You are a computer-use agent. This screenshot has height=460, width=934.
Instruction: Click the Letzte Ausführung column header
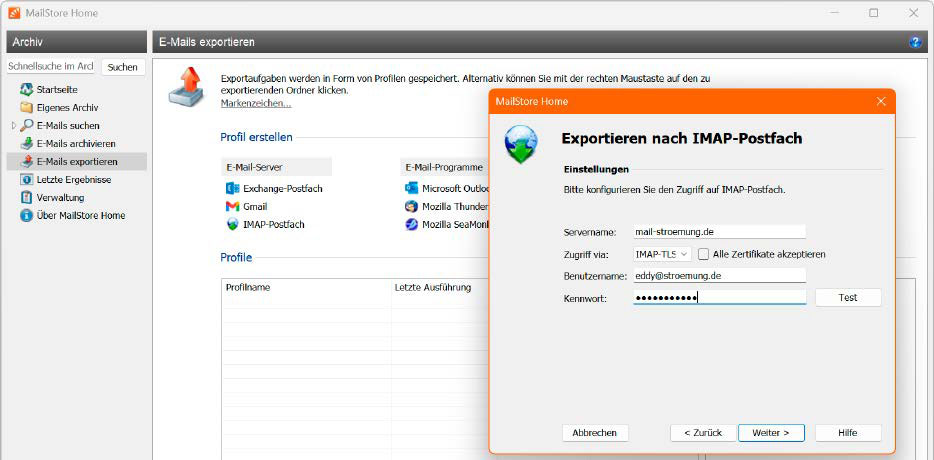click(x=433, y=287)
